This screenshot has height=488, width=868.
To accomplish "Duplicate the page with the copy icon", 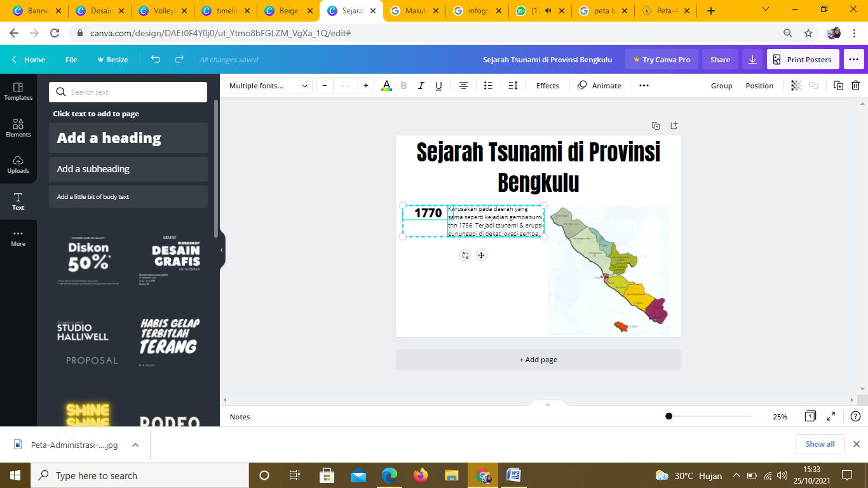I will tap(656, 126).
